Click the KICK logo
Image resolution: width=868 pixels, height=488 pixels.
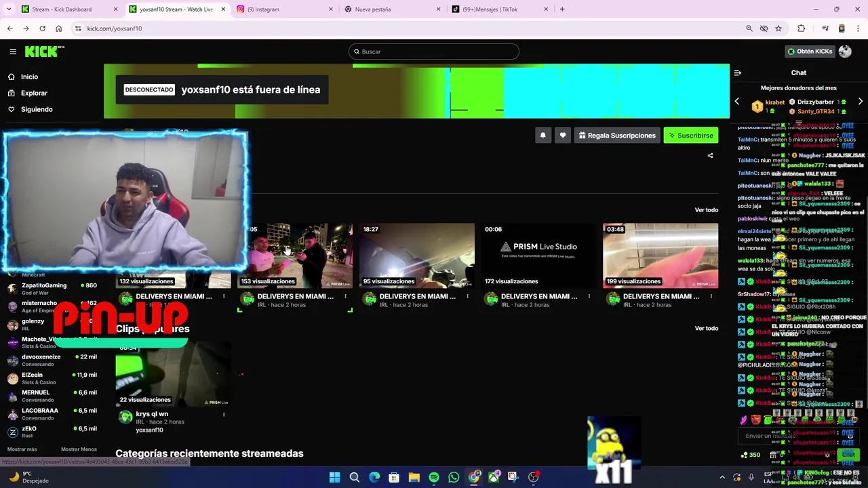(44, 52)
